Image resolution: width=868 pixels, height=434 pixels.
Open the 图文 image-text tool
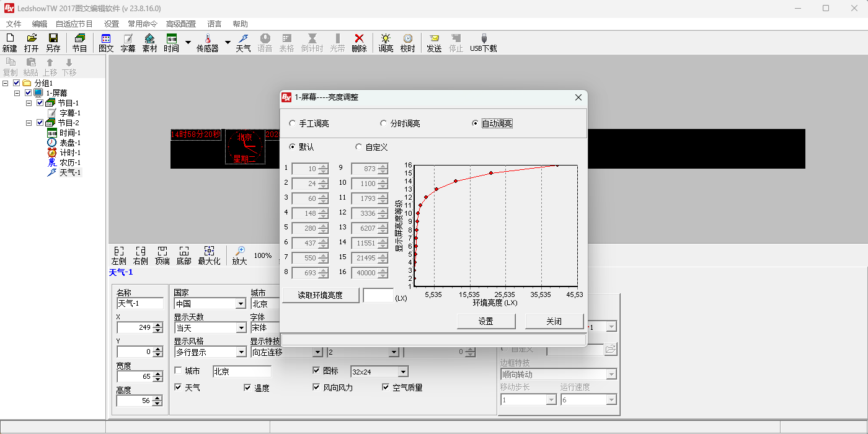pyautogui.click(x=106, y=43)
